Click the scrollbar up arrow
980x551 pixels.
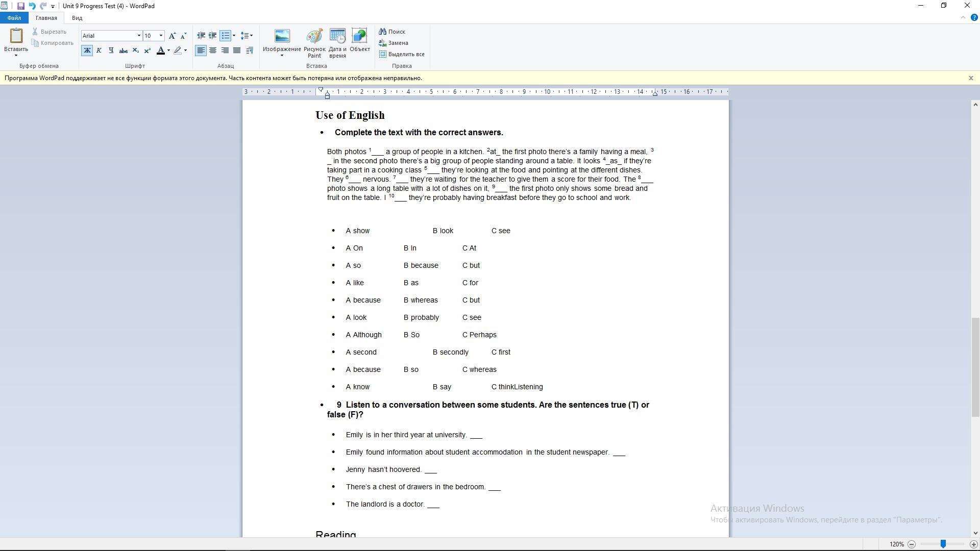pos(975,105)
